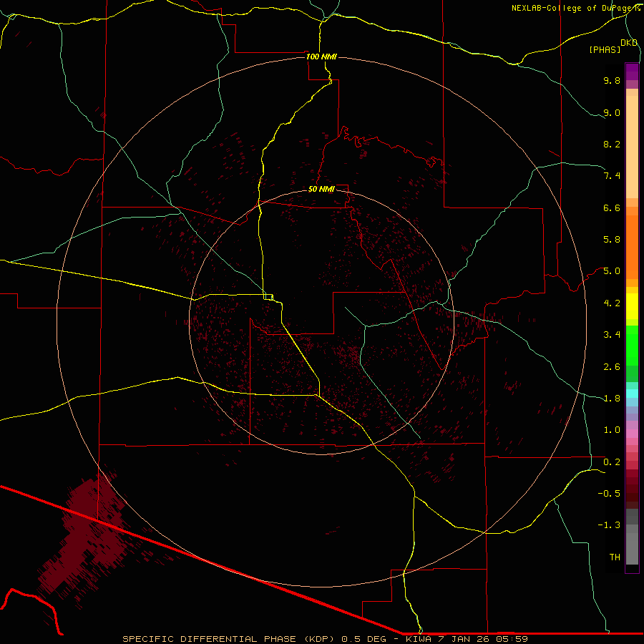Click the orange segment of the color scale
644x644 pixels.
tap(632, 247)
